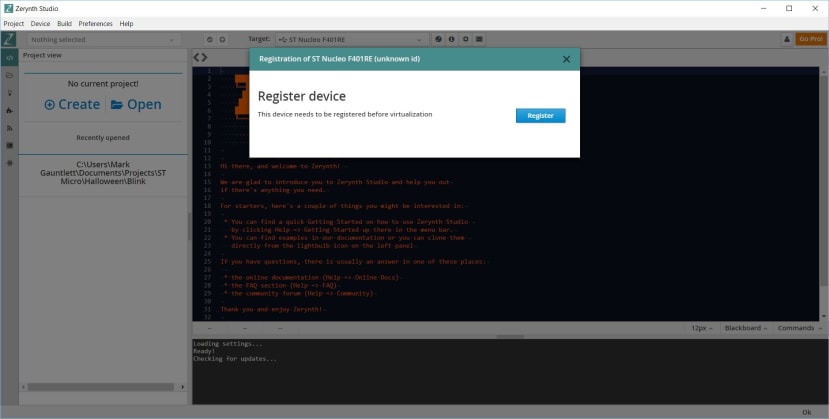
Task: Click the first round icon left of the Target label
Action: (x=210, y=40)
